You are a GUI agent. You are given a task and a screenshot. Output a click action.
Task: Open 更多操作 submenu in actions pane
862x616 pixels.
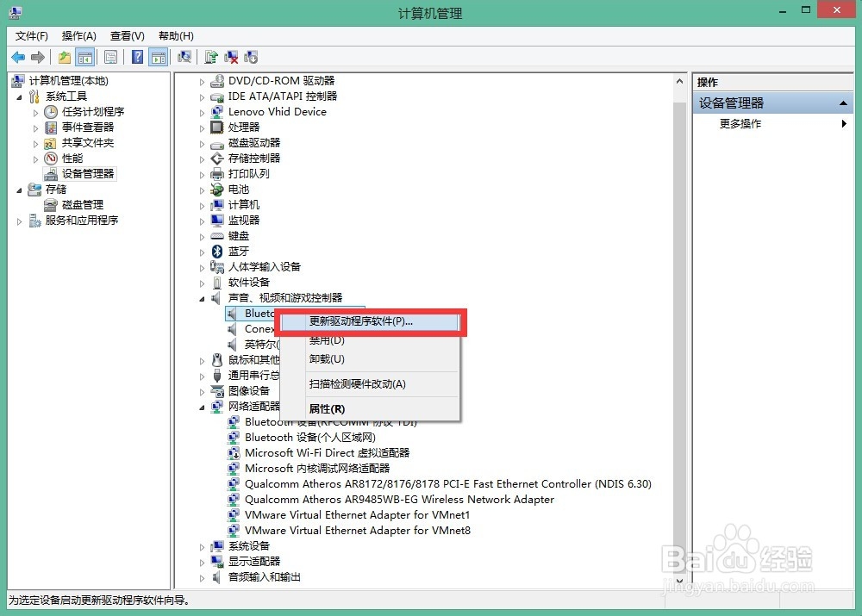(773, 124)
